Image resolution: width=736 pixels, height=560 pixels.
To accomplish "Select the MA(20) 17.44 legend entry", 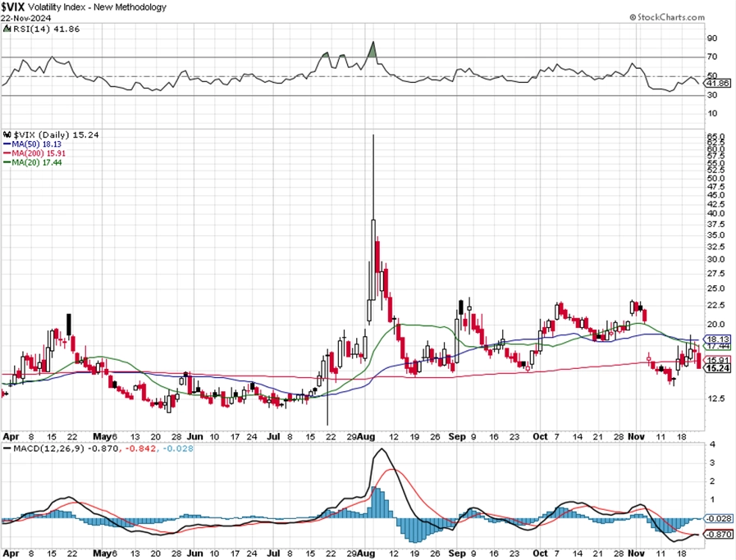I will 32,162.
